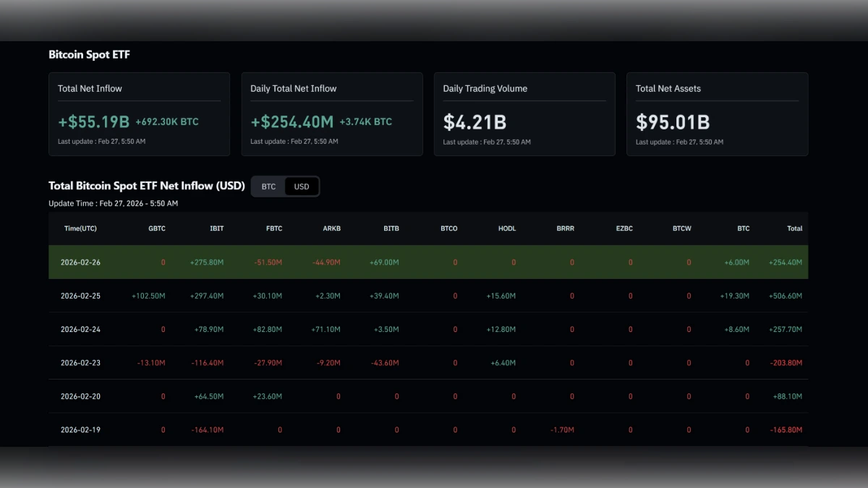
Task: Click the Time(UTC) header
Action: 80,228
